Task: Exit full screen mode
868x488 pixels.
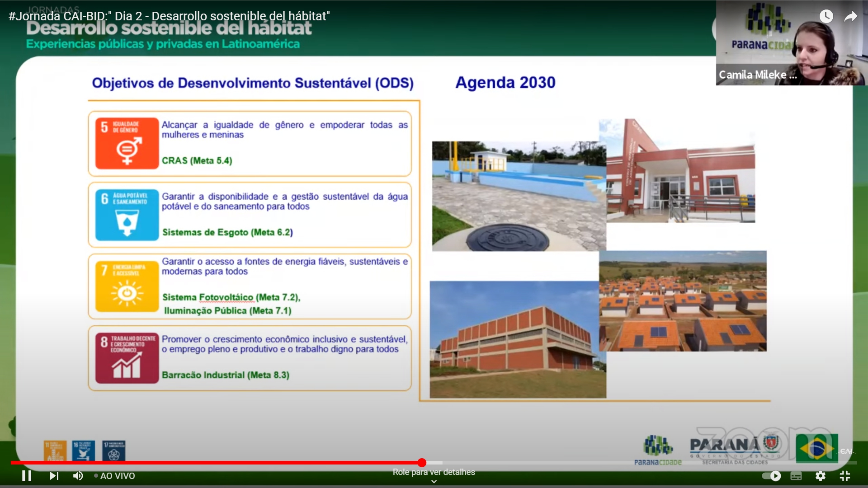Action: tap(845, 476)
